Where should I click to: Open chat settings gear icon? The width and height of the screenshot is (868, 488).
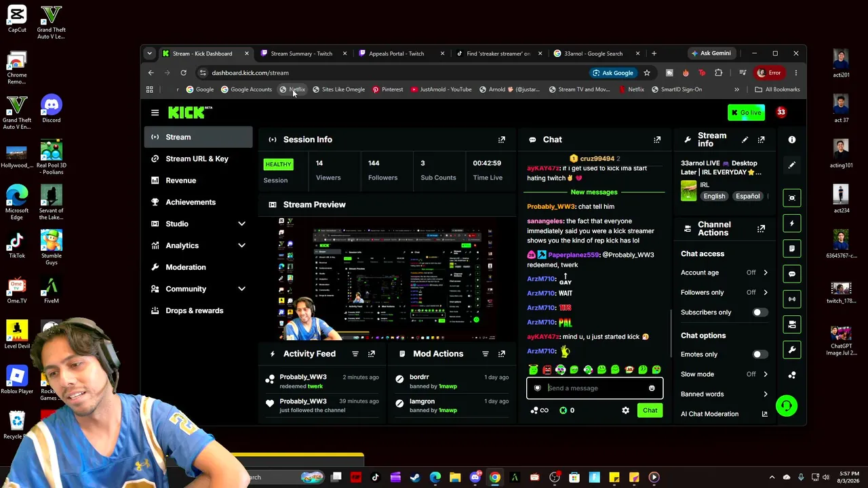tap(625, 410)
